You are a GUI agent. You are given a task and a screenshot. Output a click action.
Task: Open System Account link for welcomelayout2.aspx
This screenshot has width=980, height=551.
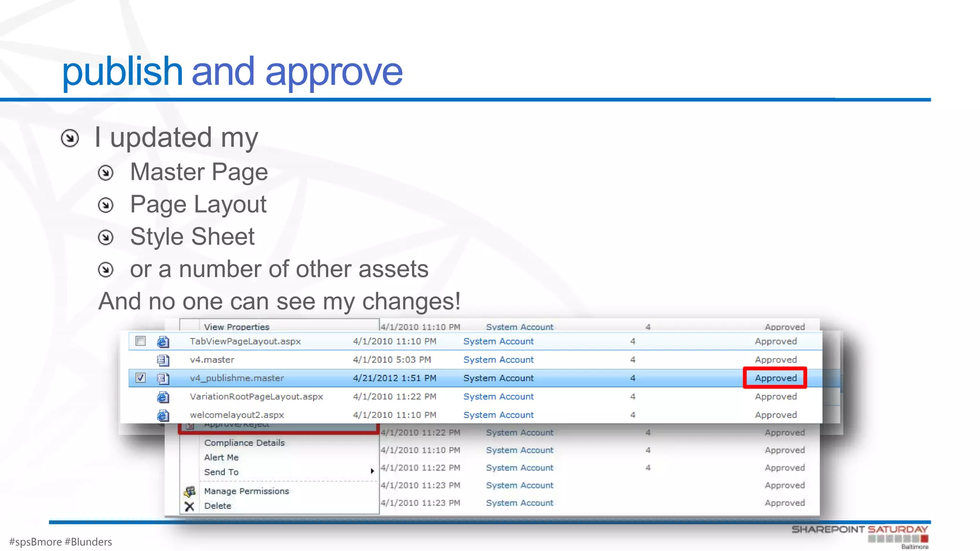[x=498, y=415]
